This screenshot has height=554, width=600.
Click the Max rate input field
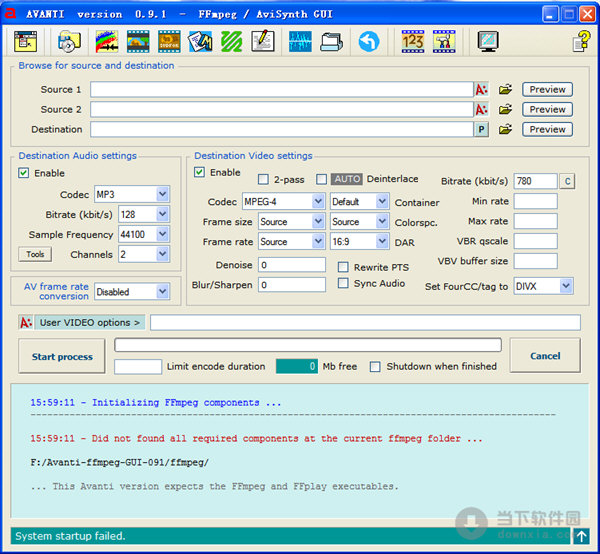click(x=535, y=221)
